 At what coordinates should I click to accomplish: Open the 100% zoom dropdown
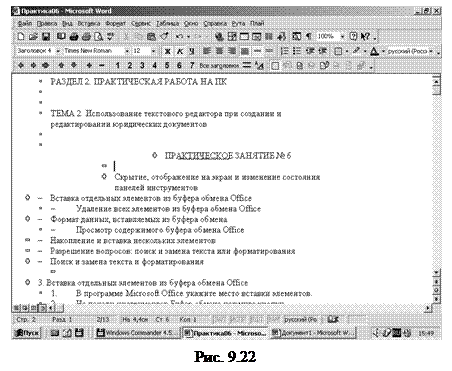point(342,36)
